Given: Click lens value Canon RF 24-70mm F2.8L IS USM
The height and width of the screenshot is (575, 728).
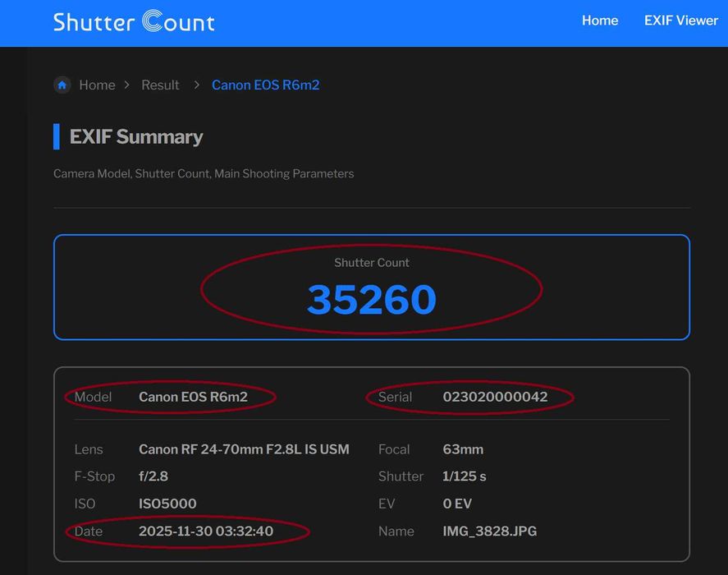Looking at the screenshot, I should point(244,449).
